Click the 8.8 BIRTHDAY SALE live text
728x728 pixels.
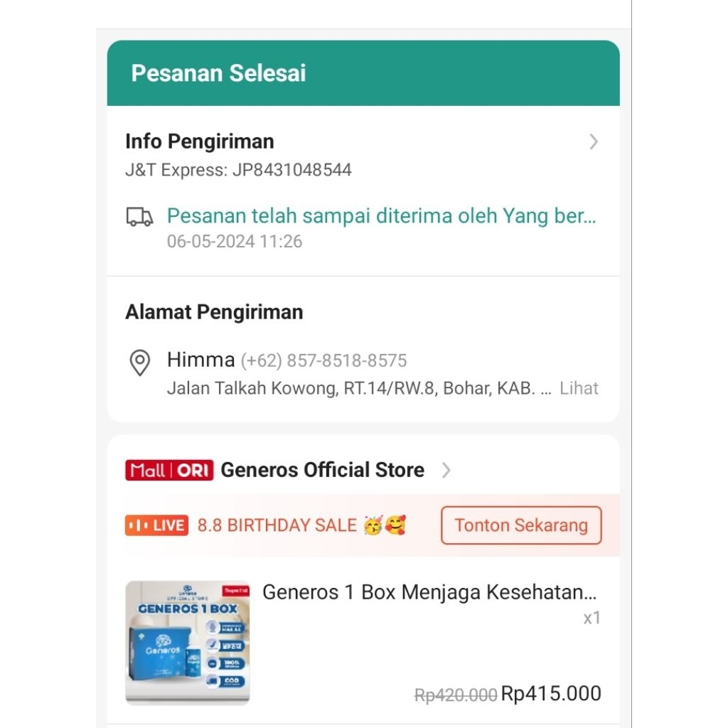[277, 525]
